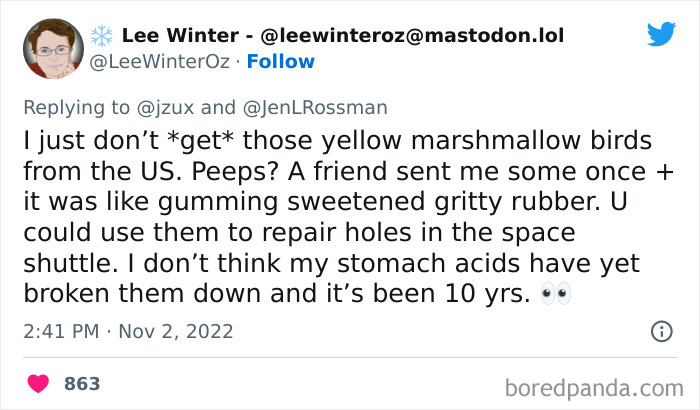The image size is (700, 410).
Task: Click the snowflake emoji beside Lee Winter
Action: click(x=102, y=36)
